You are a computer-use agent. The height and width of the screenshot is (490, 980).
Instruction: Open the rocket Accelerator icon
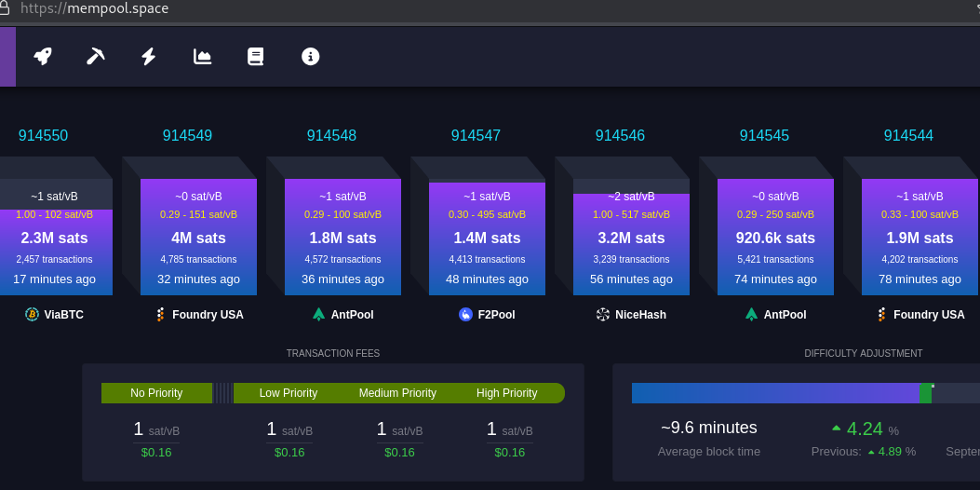(x=43, y=56)
